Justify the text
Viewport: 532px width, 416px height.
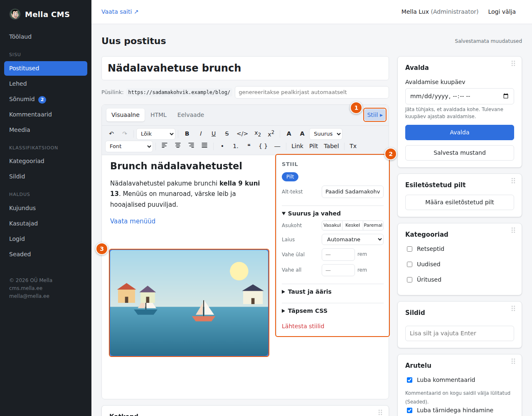[x=204, y=146]
